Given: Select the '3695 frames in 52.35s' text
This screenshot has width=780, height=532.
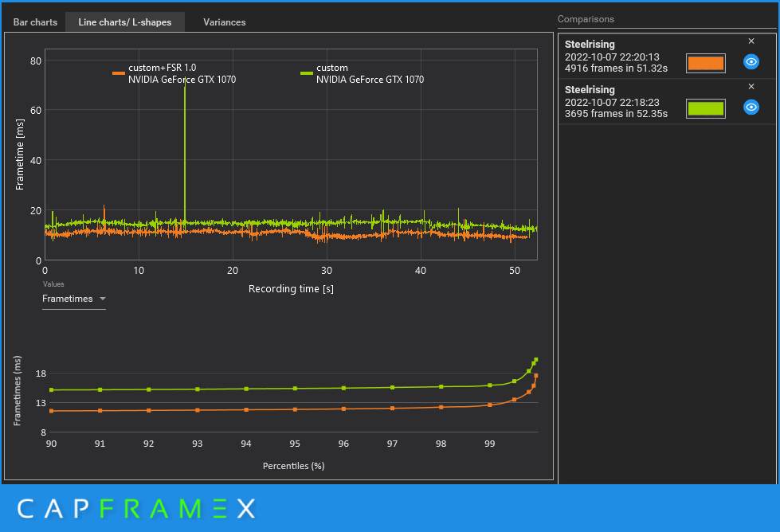Looking at the screenshot, I should [616, 113].
